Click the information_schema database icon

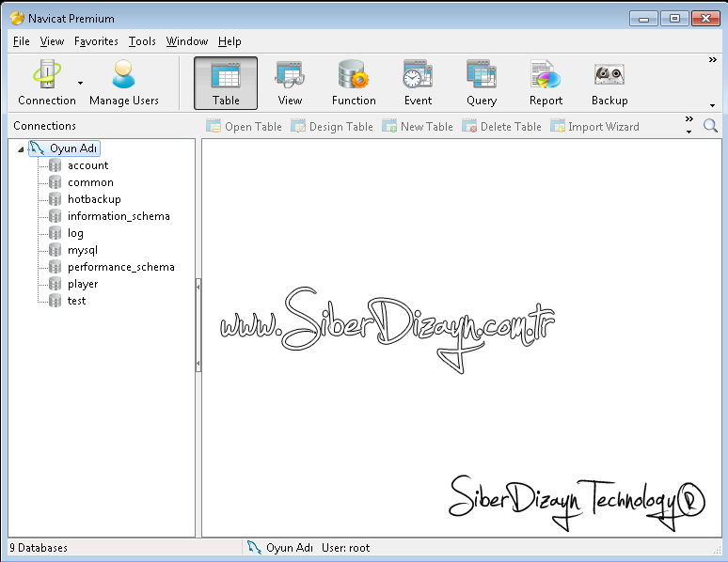pyautogui.click(x=55, y=216)
